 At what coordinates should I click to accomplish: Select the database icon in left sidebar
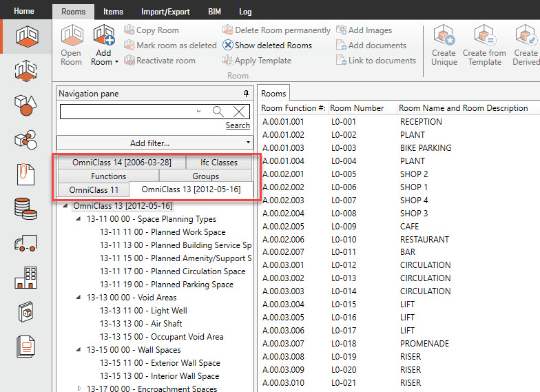point(25,209)
